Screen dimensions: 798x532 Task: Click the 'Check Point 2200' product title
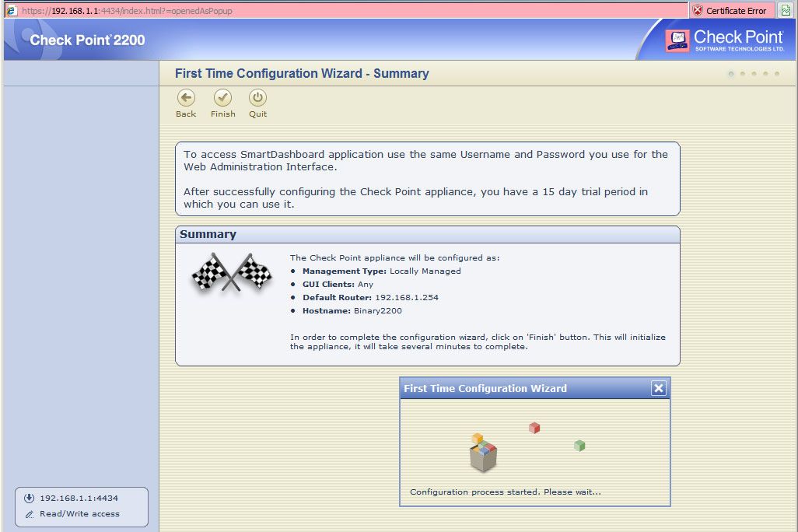click(87, 40)
